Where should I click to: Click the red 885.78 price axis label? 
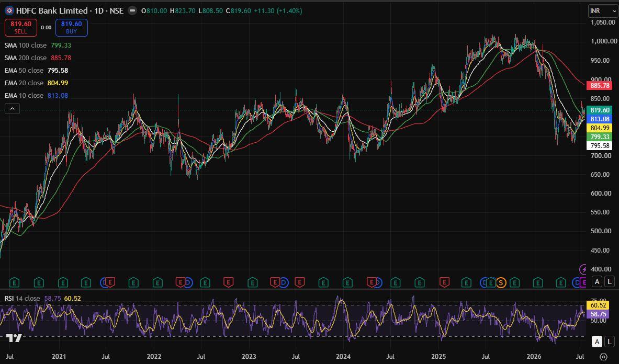(x=600, y=86)
